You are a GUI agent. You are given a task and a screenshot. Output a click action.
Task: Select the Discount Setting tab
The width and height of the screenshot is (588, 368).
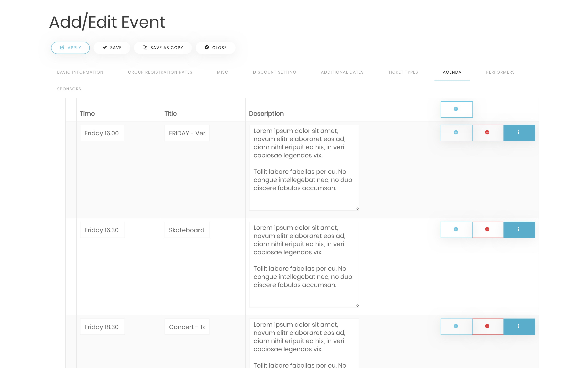pos(275,72)
